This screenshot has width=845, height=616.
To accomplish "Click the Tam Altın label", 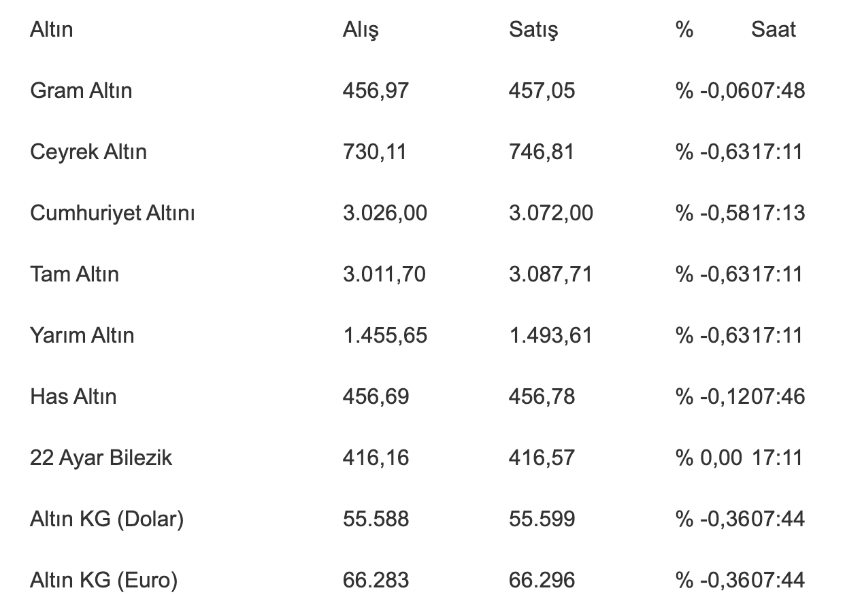I will point(74,274).
